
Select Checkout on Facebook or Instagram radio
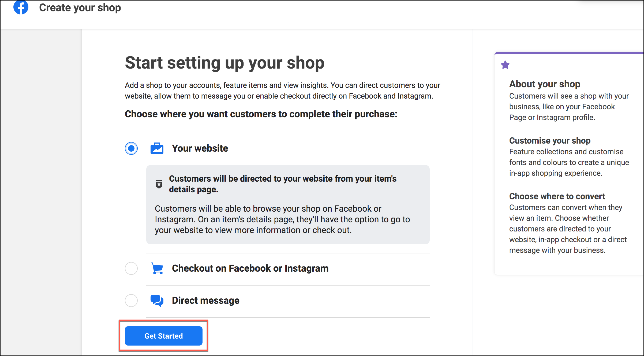coord(131,268)
